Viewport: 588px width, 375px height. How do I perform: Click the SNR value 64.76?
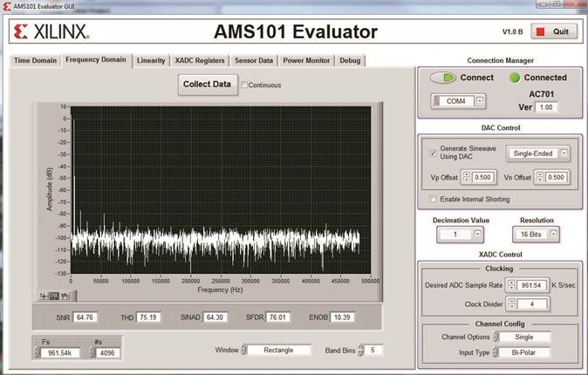click(x=85, y=317)
